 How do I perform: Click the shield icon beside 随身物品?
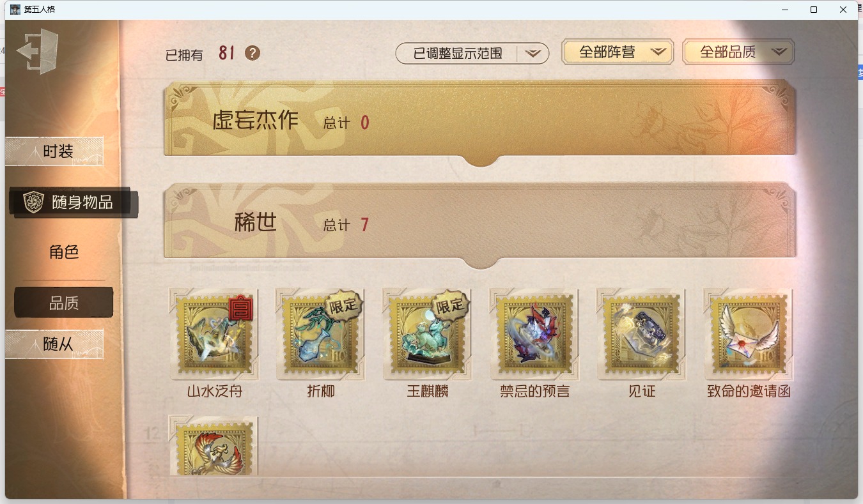click(33, 202)
